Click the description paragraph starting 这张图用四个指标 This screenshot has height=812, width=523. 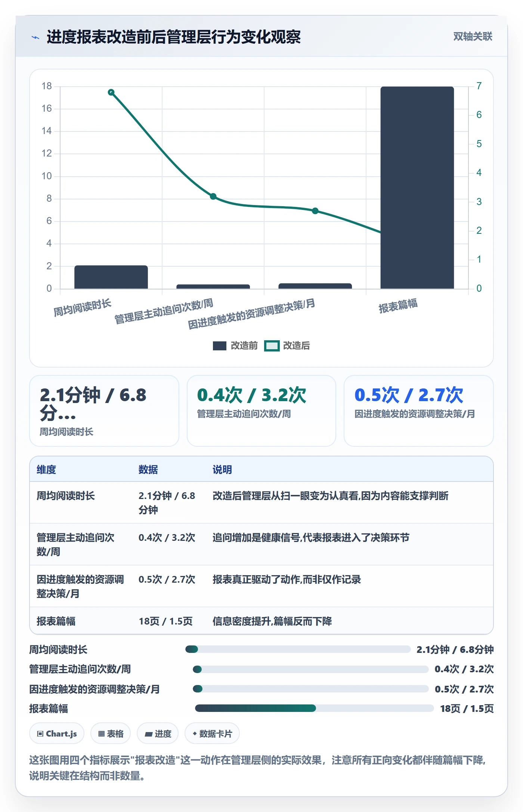point(258,768)
